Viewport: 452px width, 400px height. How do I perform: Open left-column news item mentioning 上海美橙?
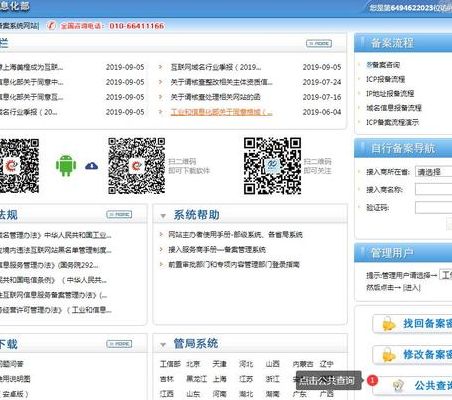[31, 67]
